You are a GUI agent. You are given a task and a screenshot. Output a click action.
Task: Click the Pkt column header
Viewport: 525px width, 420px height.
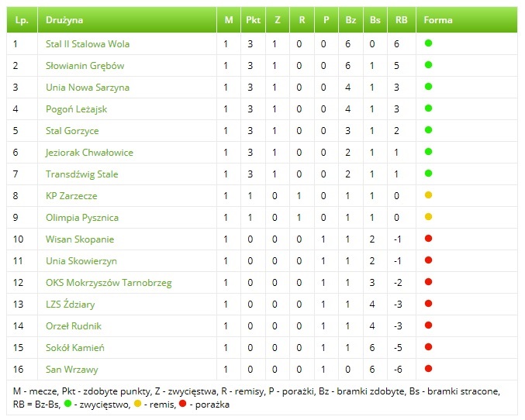[253, 19]
